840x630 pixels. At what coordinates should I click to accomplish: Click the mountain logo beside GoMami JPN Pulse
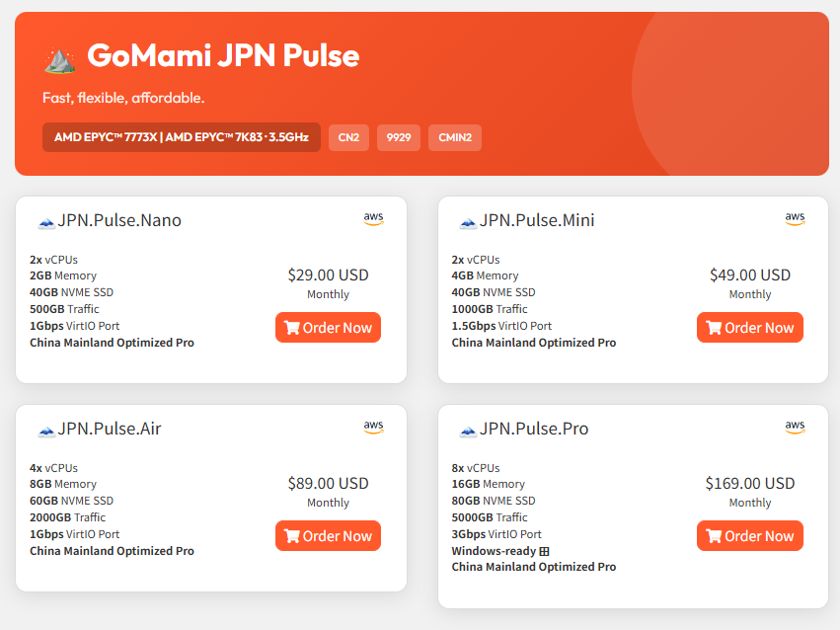click(x=59, y=58)
